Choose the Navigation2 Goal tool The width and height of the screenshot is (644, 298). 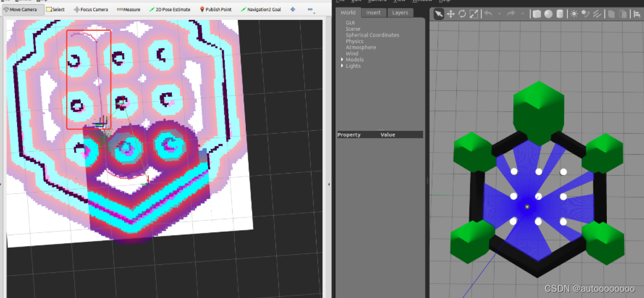[261, 10]
